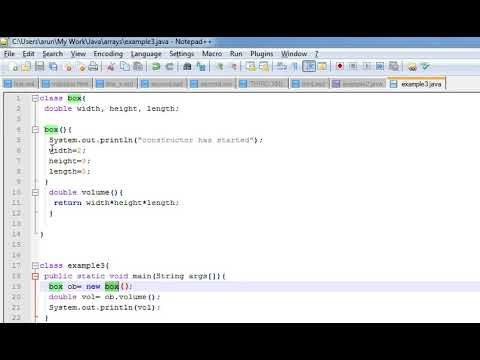Click the Zoom Out toolbar icon
Screen dimensions: 480x360
pos(234,67)
